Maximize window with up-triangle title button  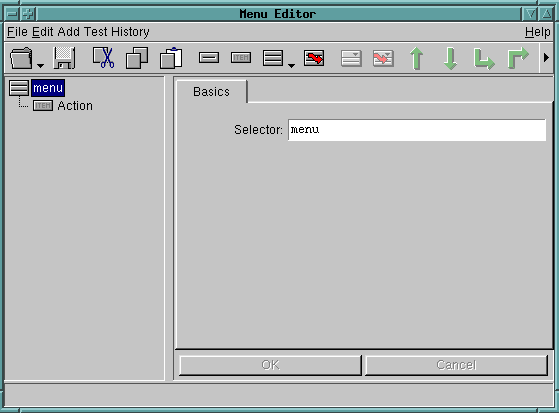pos(547,14)
